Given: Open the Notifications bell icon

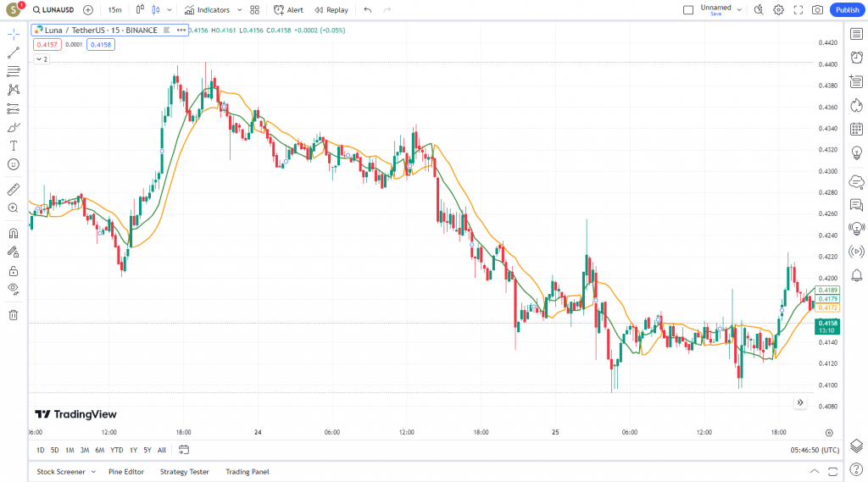Looking at the screenshot, I should (856, 275).
